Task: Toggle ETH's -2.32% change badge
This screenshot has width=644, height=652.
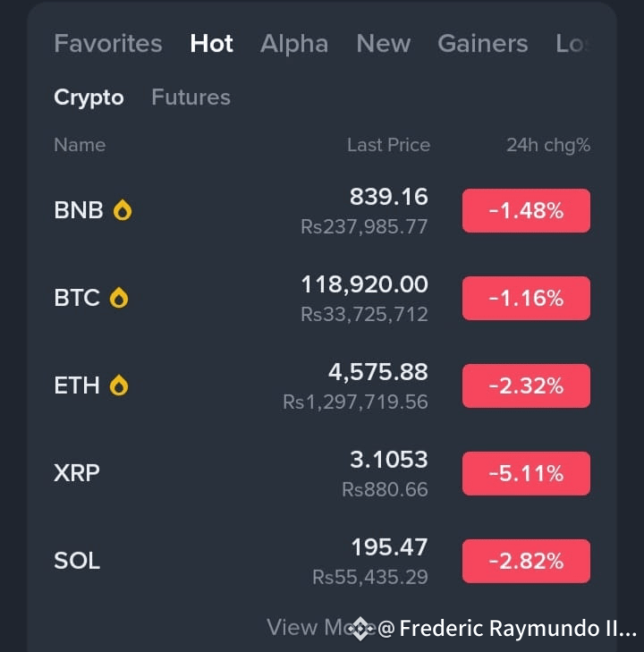Action: (526, 385)
